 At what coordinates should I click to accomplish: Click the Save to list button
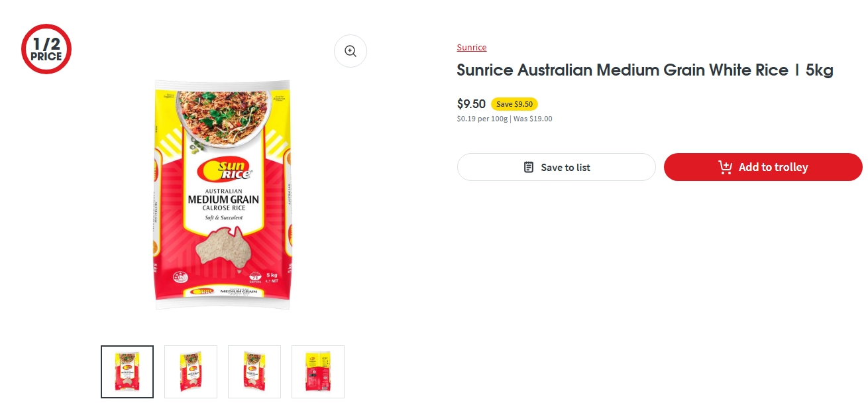pos(556,167)
